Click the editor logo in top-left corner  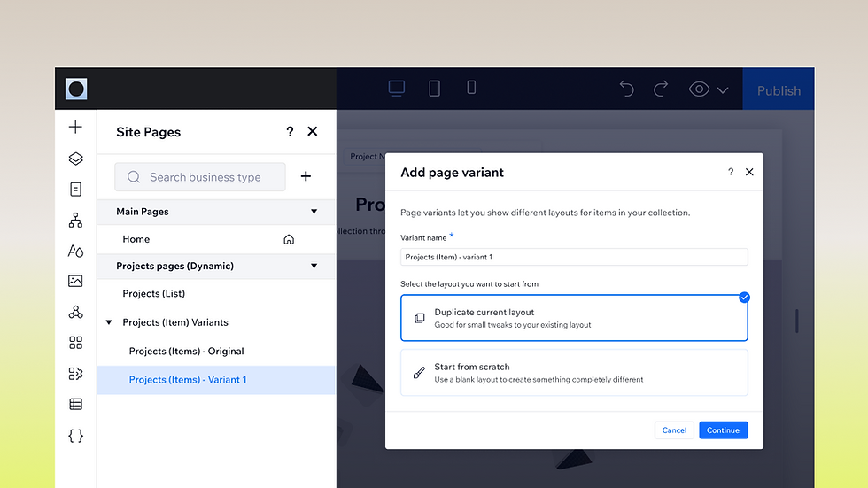point(76,89)
